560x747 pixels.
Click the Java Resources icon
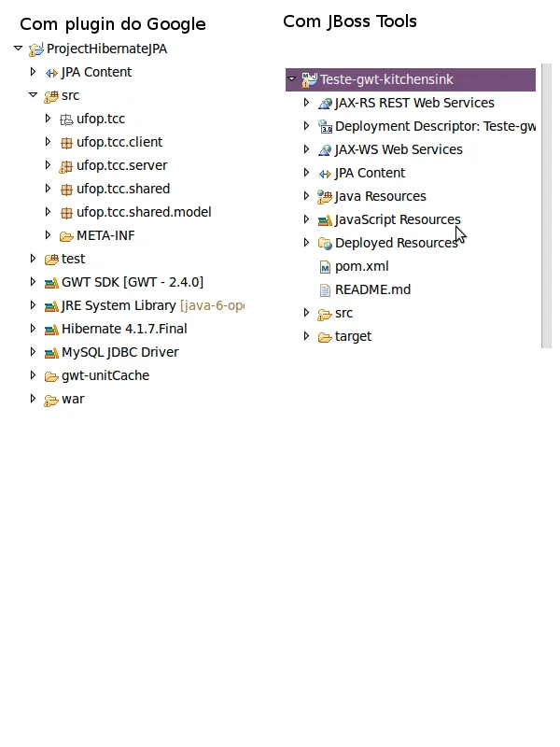click(x=325, y=197)
